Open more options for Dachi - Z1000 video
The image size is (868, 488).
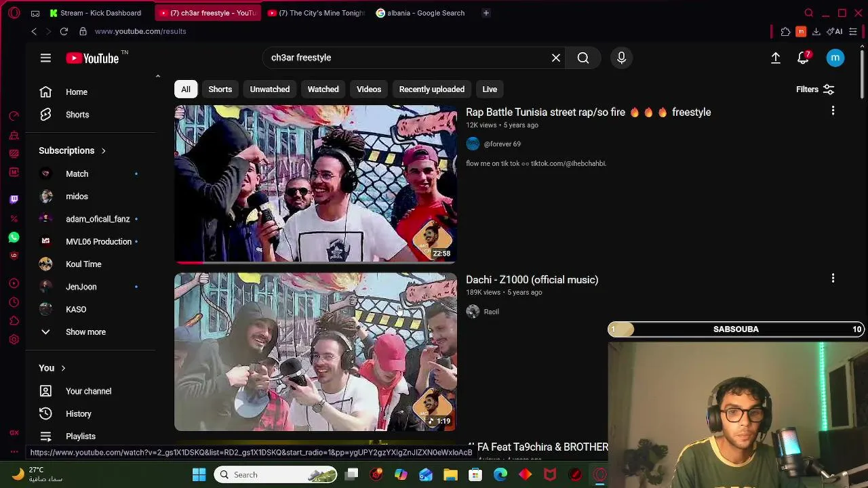pos(833,279)
